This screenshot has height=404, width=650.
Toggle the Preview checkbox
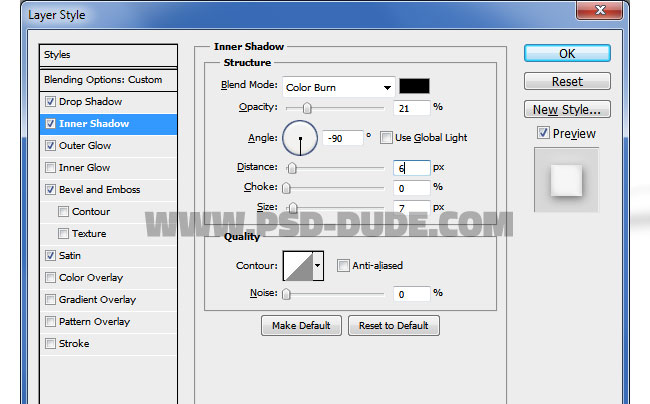[543, 133]
